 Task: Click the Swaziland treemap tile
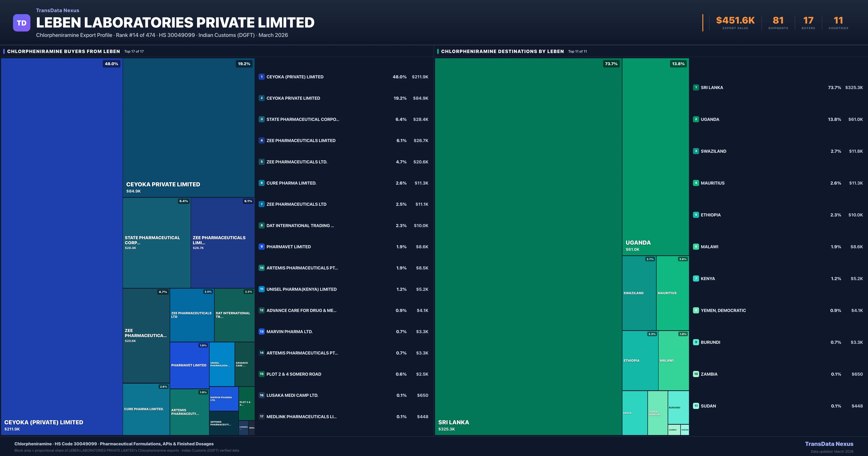click(x=639, y=293)
